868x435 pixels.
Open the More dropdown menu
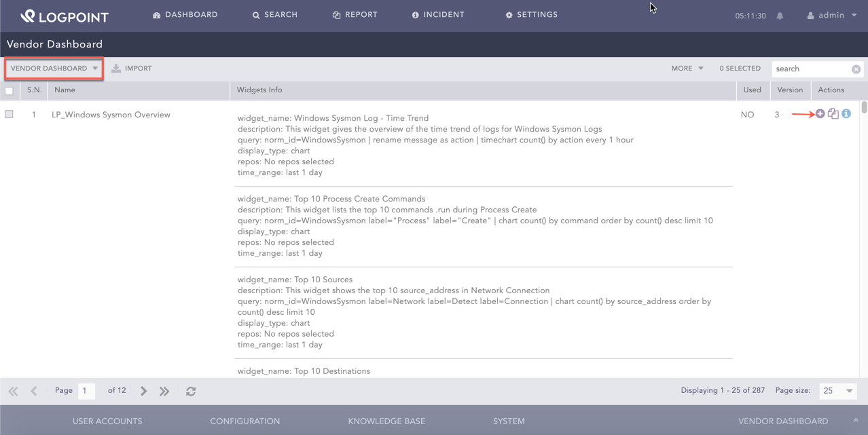[x=687, y=69]
